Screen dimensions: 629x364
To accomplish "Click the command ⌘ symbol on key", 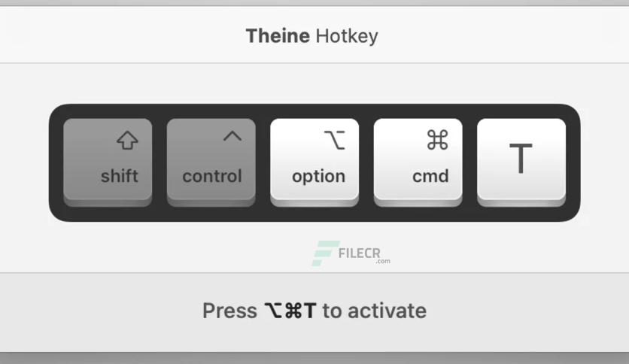I will coord(438,140).
